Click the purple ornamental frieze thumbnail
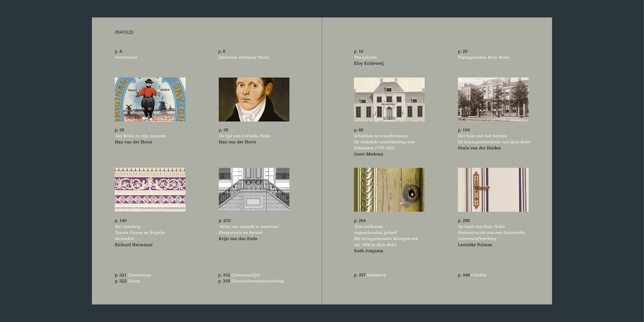The width and height of the screenshot is (644, 322). coord(150,190)
